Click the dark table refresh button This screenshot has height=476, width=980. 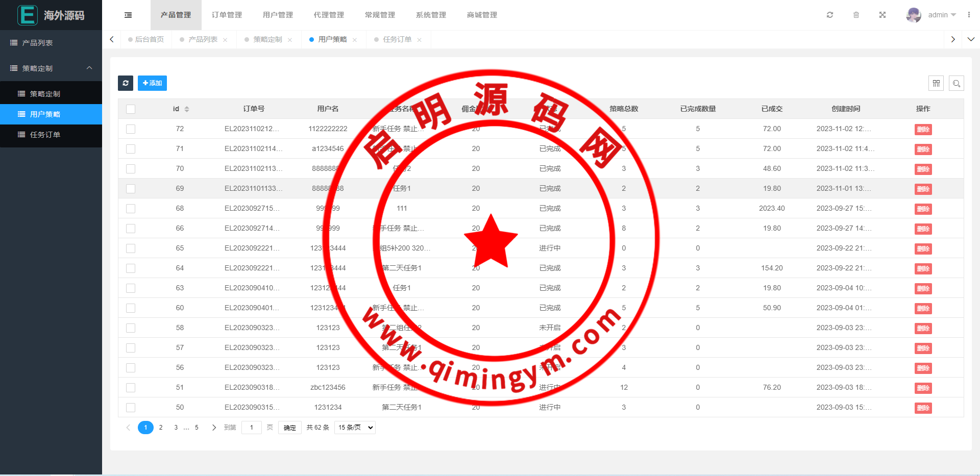coord(126,83)
